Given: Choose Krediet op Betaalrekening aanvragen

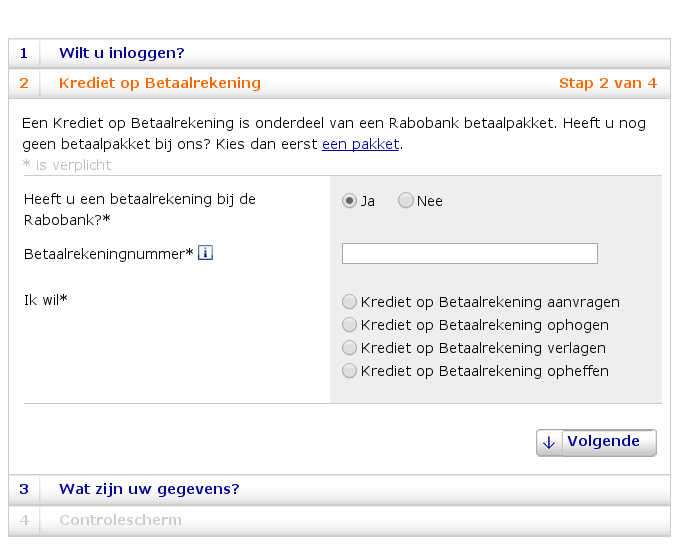Looking at the screenshot, I should click(x=349, y=302).
